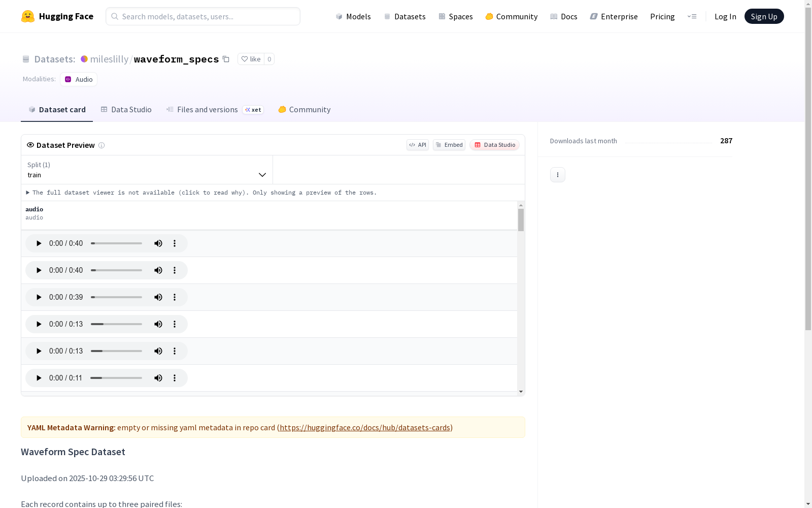The height and width of the screenshot is (508, 812).
Task: Like the waveform_specs dataset
Action: click(x=251, y=59)
